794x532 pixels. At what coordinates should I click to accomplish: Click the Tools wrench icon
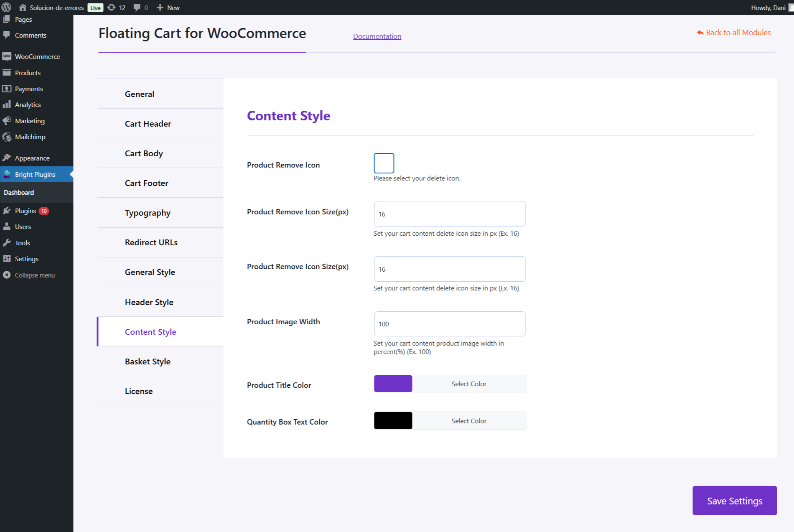click(7, 242)
